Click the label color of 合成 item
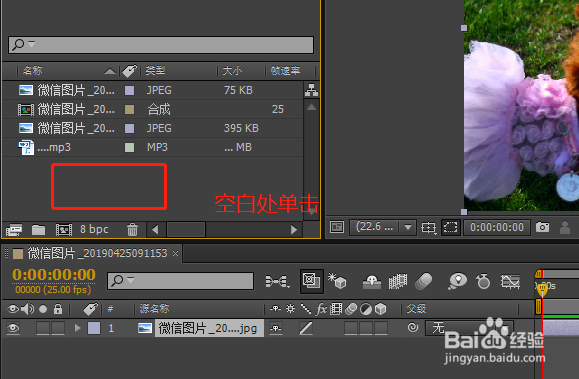The image size is (579, 379). click(130, 109)
